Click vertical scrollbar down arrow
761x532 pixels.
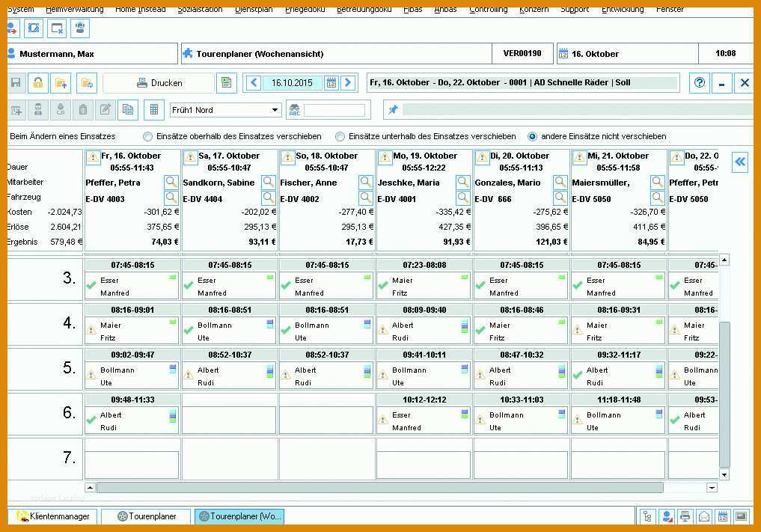[724, 474]
